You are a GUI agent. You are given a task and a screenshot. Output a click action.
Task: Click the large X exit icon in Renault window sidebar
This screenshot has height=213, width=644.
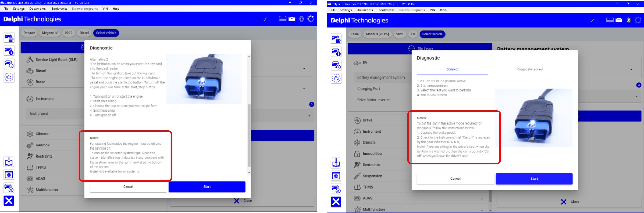click(9, 201)
